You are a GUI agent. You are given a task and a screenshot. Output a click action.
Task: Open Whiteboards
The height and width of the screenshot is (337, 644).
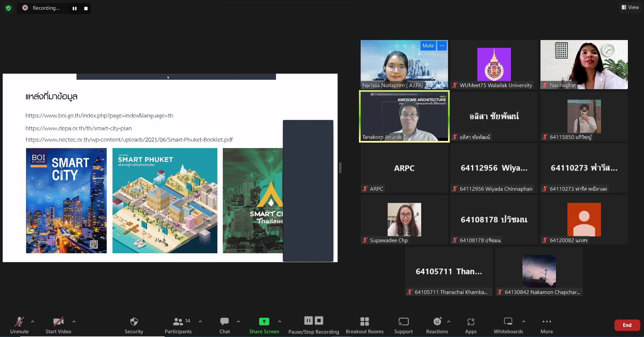point(508,322)
